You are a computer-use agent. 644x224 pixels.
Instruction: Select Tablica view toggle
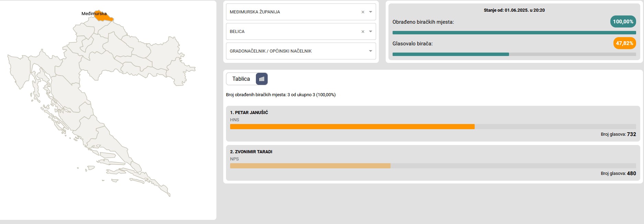[241, 79]
